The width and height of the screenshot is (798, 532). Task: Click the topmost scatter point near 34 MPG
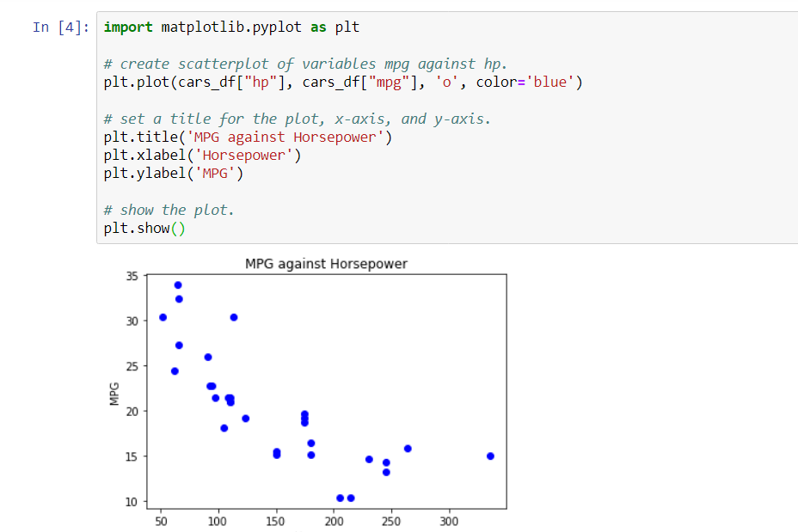[x=179, y=284]
